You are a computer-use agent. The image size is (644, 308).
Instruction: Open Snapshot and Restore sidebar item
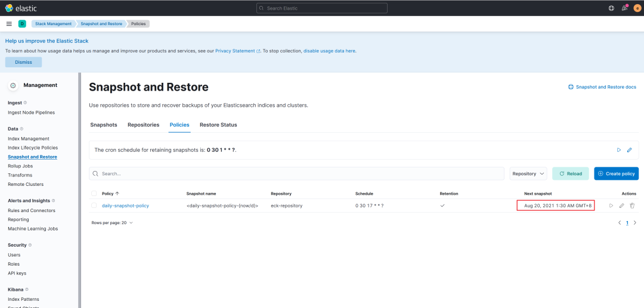(32, 157)
